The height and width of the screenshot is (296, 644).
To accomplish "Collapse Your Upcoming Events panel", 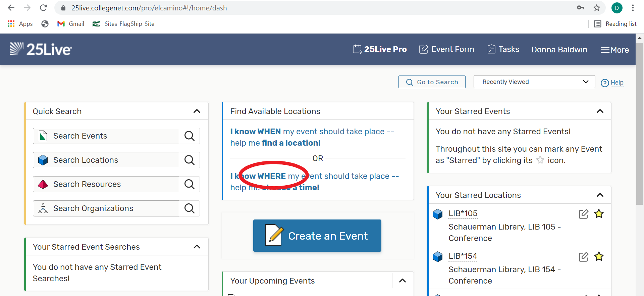I will click(x=402, y=281).
